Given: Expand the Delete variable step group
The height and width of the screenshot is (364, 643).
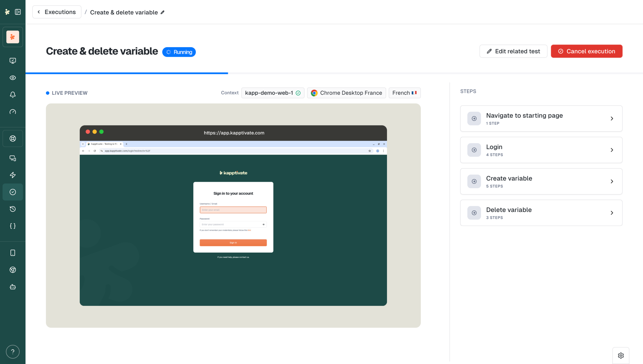Looking at the screenshot, I should tap(541, 213).
